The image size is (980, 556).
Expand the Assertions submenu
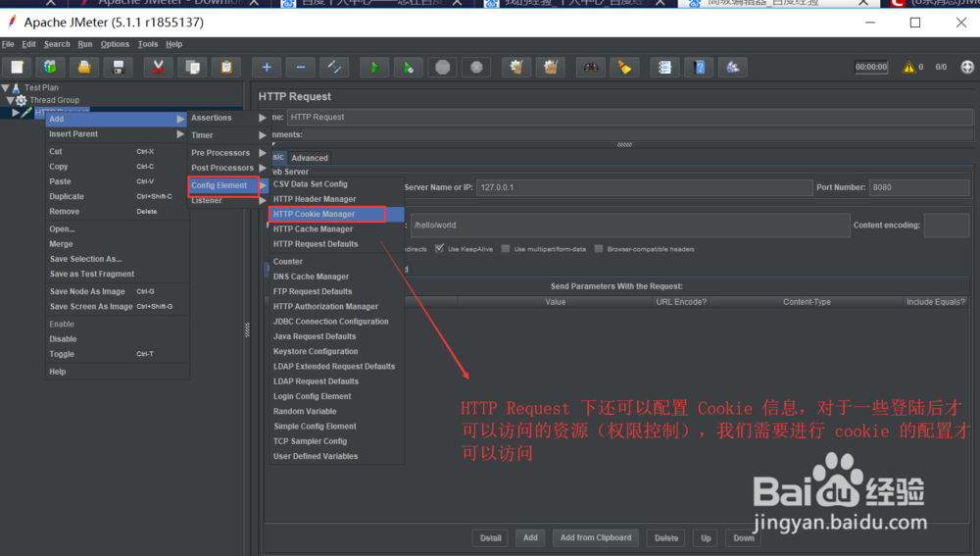pyautogui.click(x=228, y=118)
